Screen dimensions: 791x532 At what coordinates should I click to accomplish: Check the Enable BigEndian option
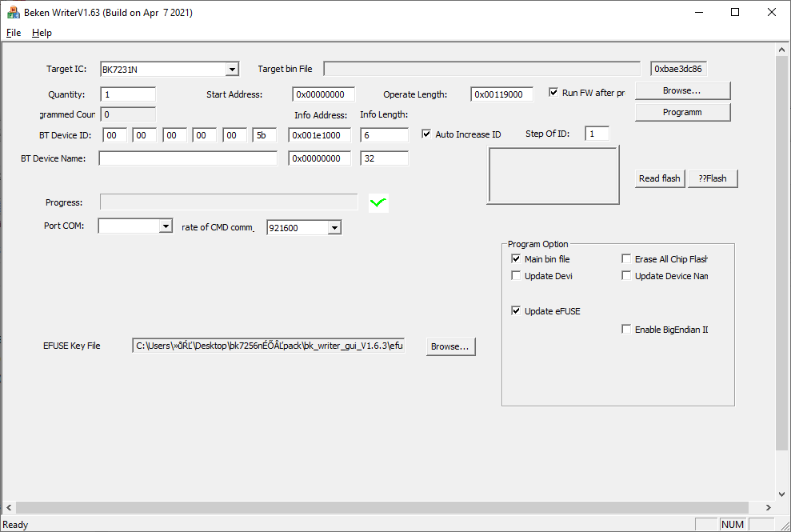[x=627, y=329]
